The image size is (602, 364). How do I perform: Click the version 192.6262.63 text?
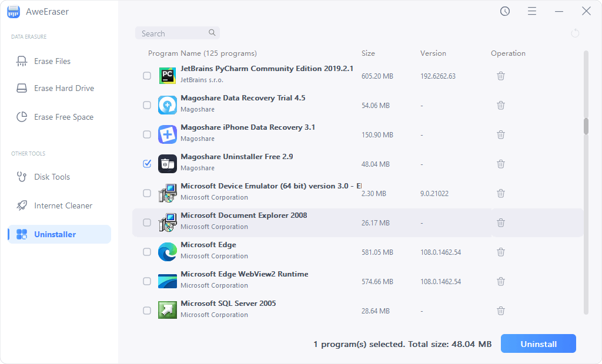(438, 76)
